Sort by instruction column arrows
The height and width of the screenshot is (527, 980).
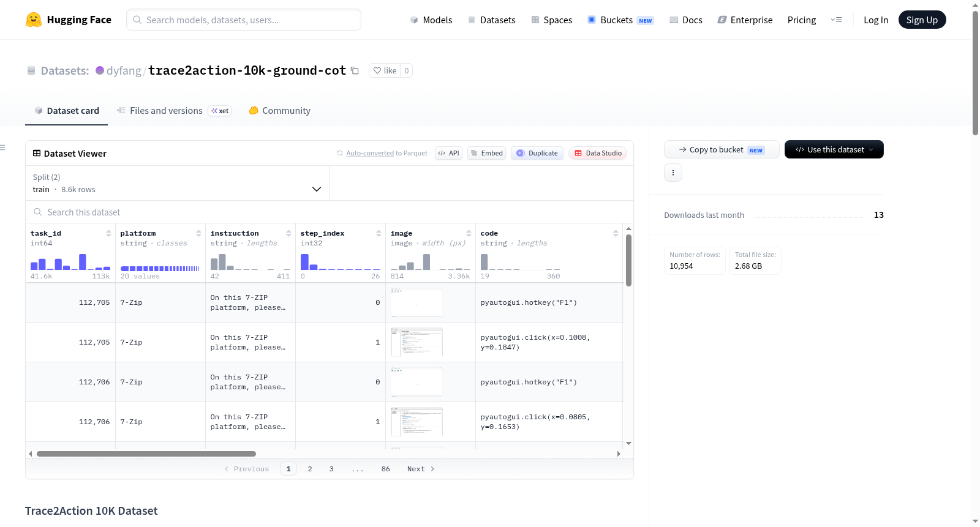pos(288,233)
